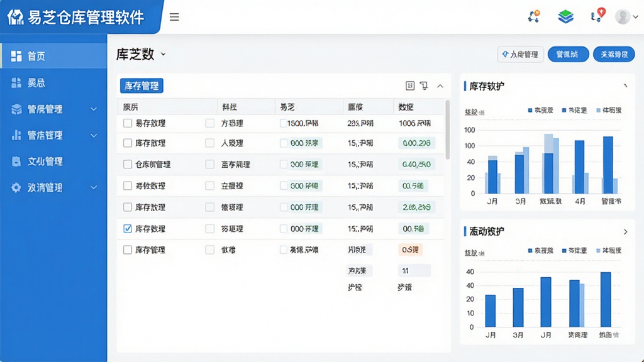644x362 pixels.
Task: Expand the 流动 panel right chevron
Action: coord(626,232)
